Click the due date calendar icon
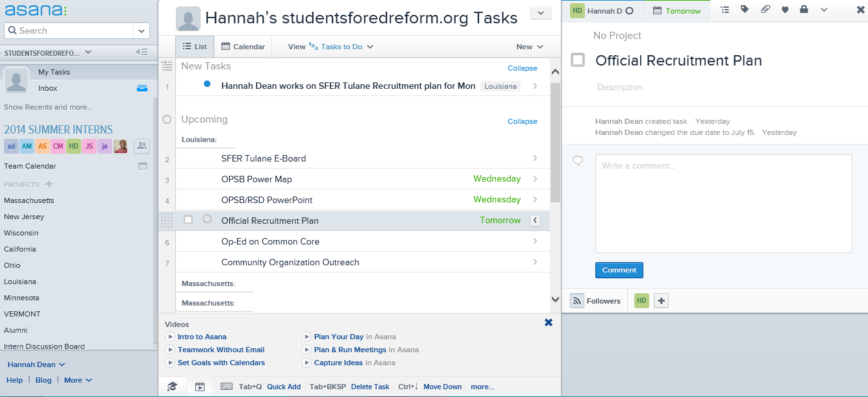The width and height of the screenshot is (868, 397). point(657,10)
